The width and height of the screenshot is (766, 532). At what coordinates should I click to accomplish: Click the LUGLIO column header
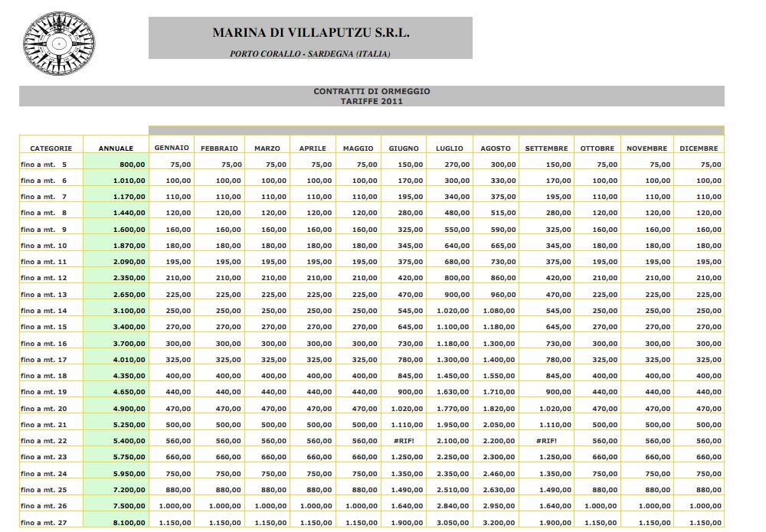[450, 149]
